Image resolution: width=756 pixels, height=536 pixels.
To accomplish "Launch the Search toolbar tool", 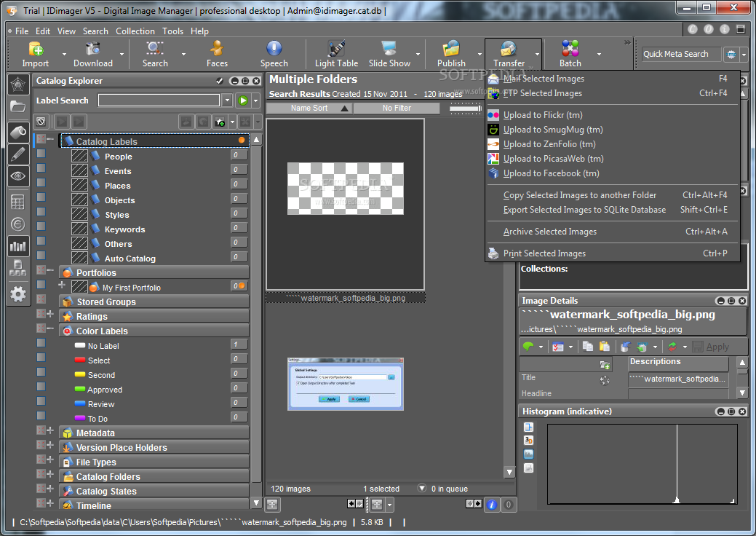I will [x=155, y=54].
